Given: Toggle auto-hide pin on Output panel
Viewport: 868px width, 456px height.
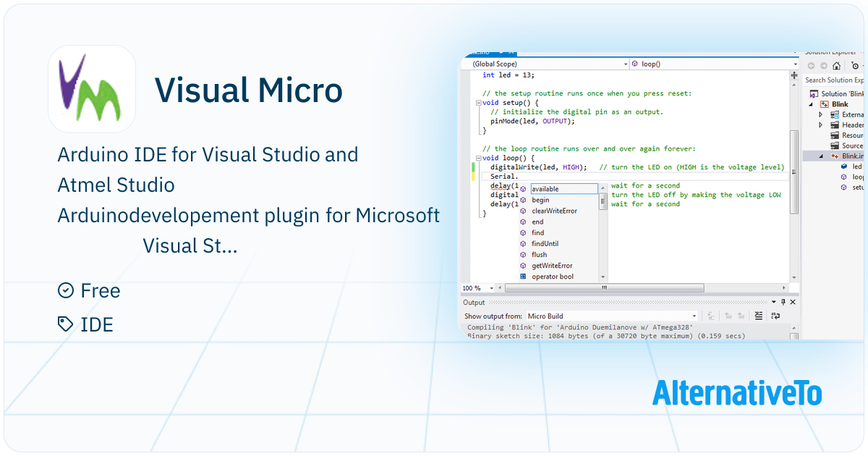Looking at the screenshot, I should pyautogui.click(x=783, y=302).
